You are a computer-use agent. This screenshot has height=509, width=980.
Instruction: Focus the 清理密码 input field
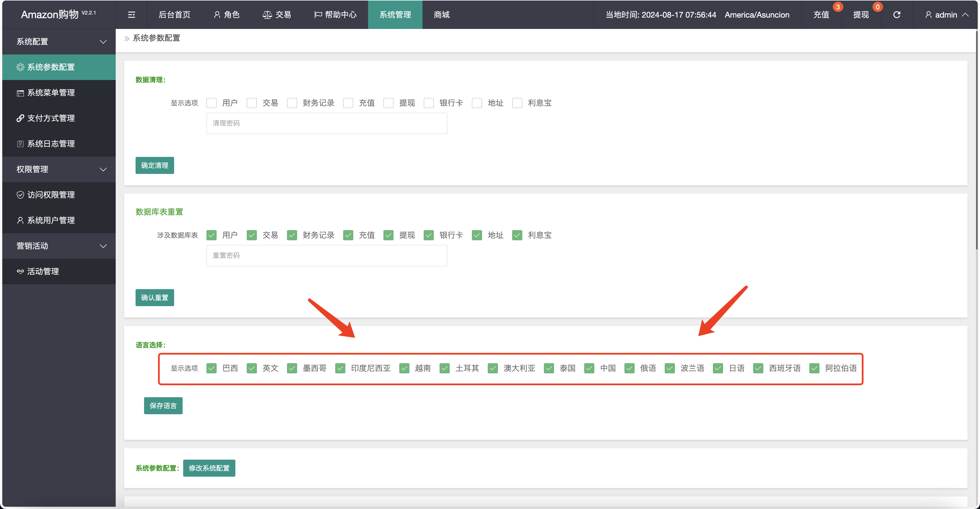[x=326, y=123]
